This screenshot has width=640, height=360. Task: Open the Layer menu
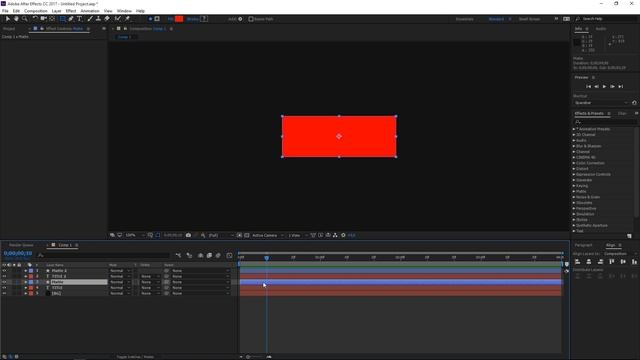(x=56, y=11)
